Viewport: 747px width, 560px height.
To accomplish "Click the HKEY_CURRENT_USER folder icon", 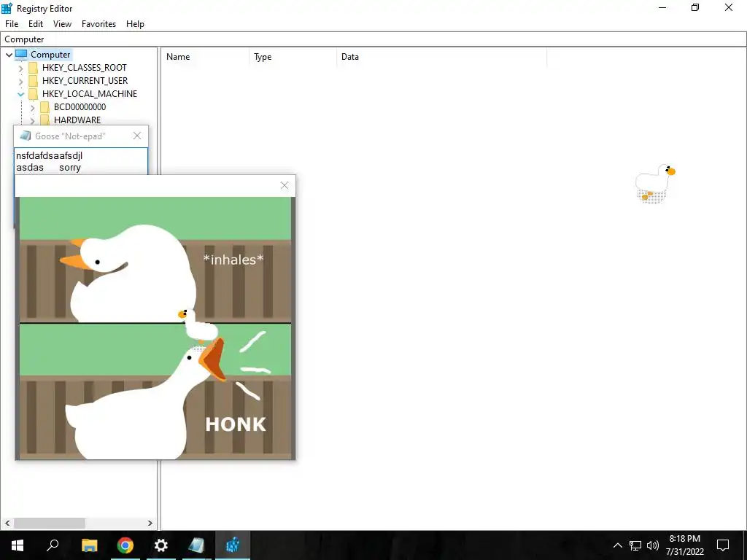I will tap(33, 80).
